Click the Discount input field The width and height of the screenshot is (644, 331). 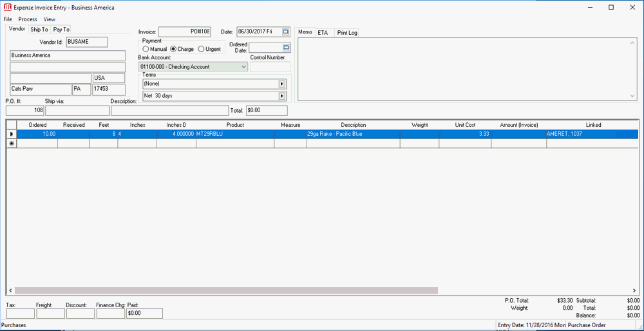click(x=80, y=314)
